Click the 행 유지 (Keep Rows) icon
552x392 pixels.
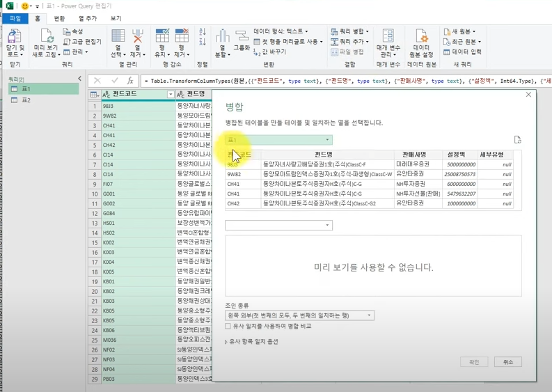click(162, 36)
